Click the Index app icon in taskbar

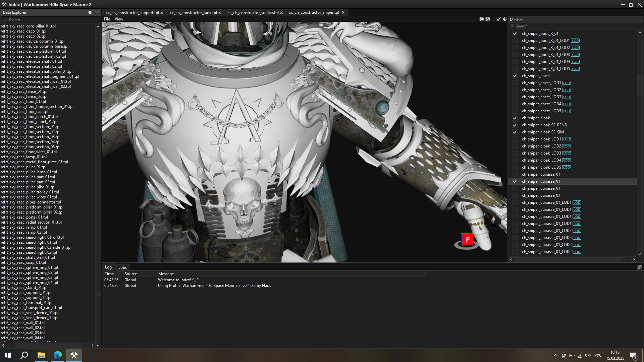(x=74, y=355)
